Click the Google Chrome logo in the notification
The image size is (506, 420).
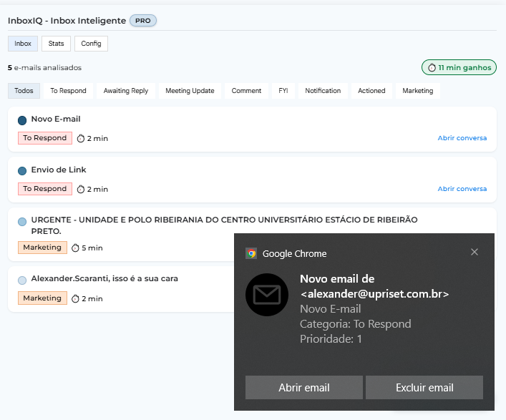[251, 253]
